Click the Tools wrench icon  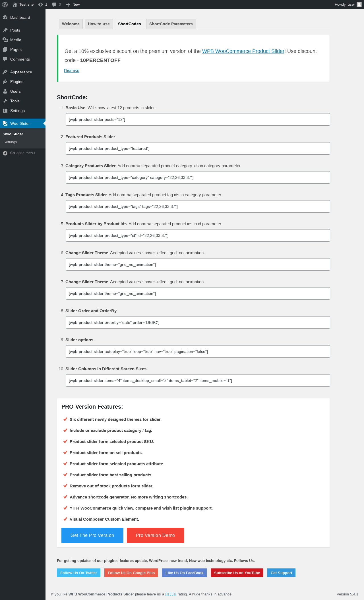click(x=5, y=101)
